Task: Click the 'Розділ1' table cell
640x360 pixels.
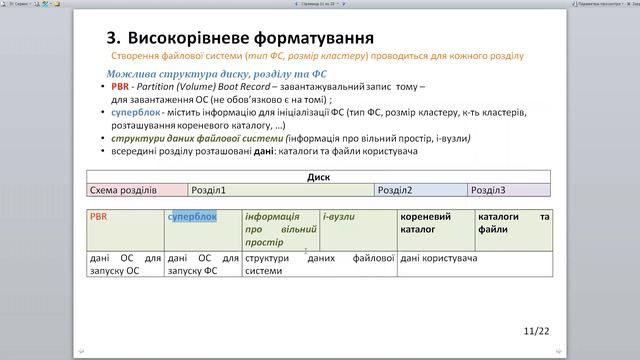Action: click(x=281, y=190)
